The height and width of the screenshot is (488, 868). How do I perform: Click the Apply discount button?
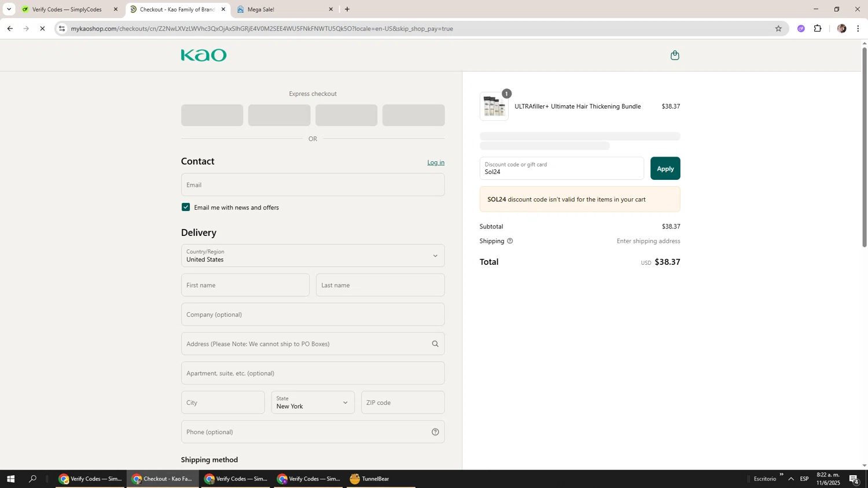[x=665, y=168]
